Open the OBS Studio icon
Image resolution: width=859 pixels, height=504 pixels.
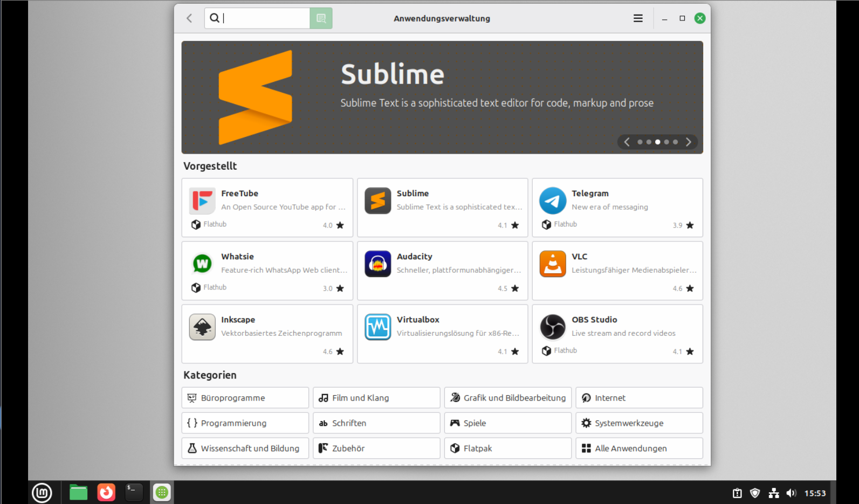553,327
